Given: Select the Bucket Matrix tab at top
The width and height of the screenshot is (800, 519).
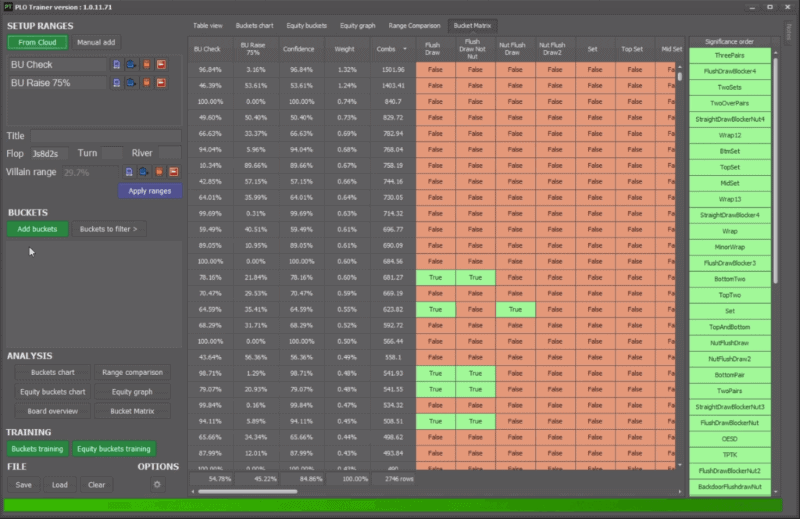Looking at the screenshot, I should (x=472, y=26).
